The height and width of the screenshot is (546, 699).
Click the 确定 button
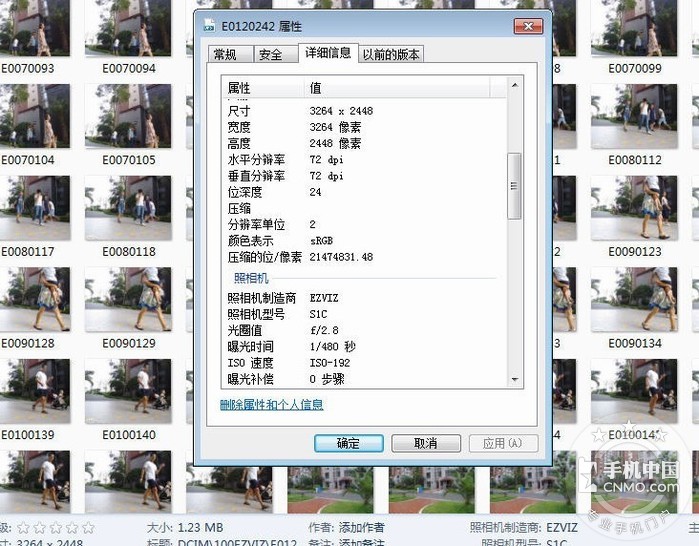[348, 443]
